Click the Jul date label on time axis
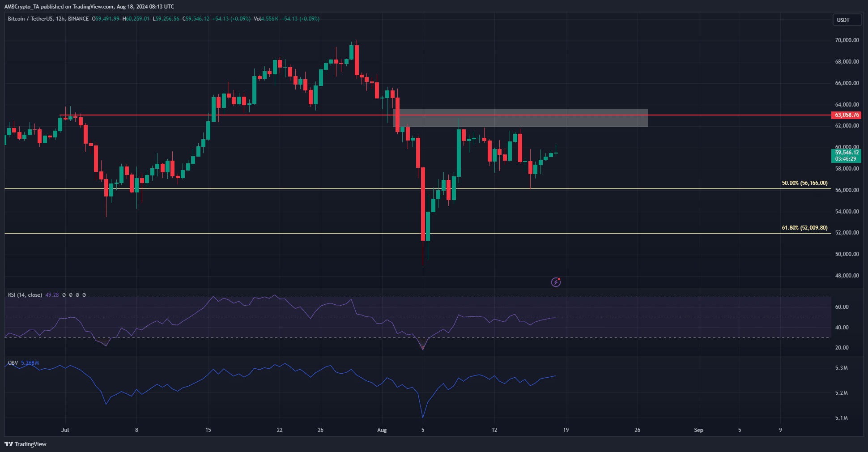This screenshot has width=868, height=452. (65, 430)
